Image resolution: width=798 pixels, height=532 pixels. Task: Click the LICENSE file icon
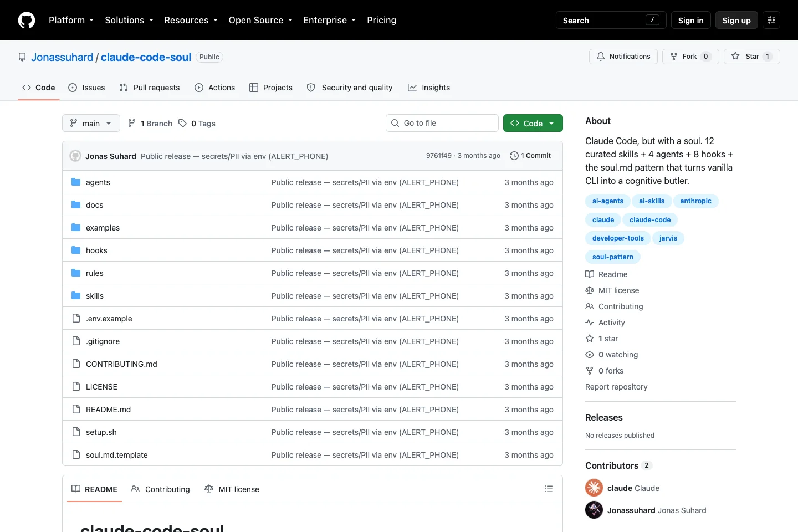(x=76, y=387)
